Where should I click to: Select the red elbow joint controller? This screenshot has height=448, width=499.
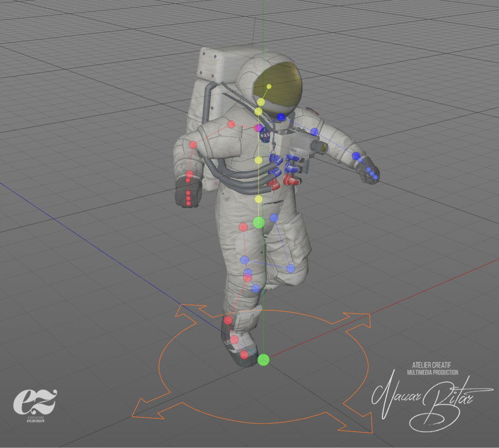[x=193, y=145]
